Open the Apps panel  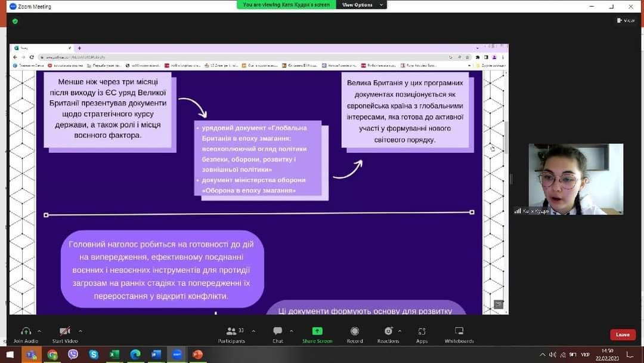422,331
